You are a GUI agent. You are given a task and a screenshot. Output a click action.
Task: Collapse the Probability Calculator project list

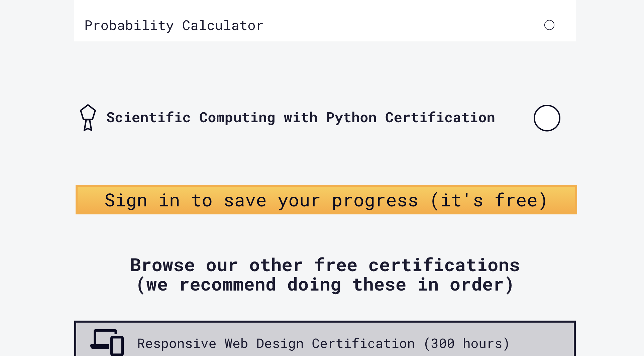[174, 25]
